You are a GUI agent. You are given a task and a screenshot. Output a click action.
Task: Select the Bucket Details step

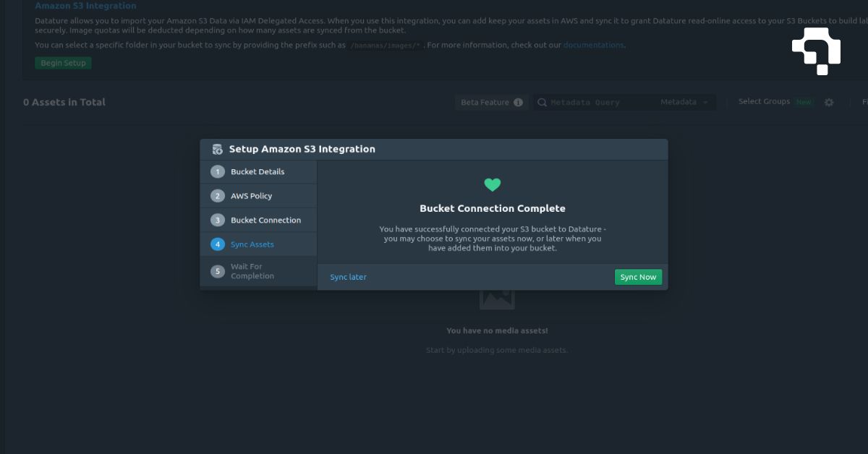(258, 172)
